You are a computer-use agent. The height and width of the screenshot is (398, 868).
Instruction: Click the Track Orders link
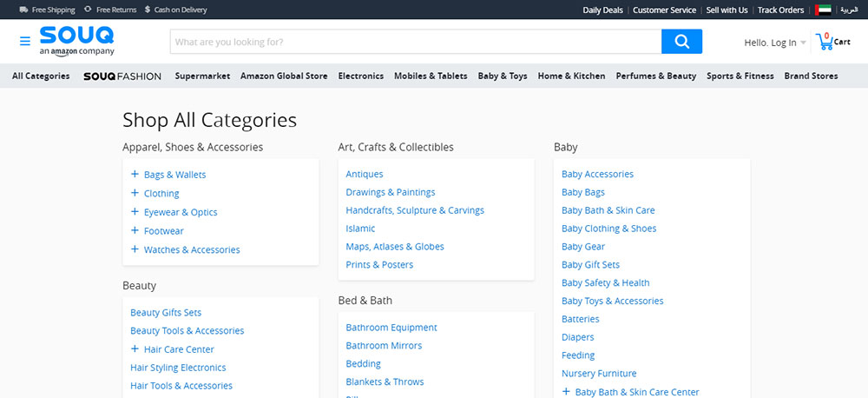pos(780,10)
